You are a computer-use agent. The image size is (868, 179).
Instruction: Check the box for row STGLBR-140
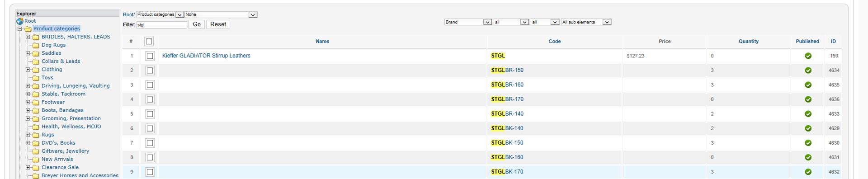tap(150, 114)
